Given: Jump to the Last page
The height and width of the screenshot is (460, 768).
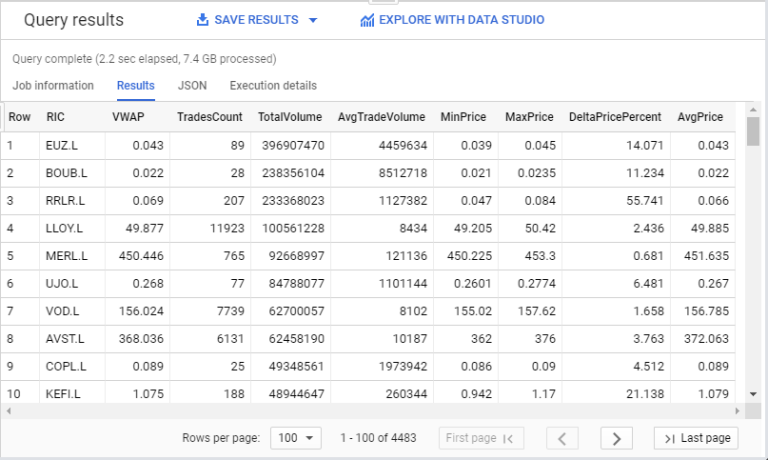Looking at the screenshot, I should pyautogui.click(x=697, y=438).
